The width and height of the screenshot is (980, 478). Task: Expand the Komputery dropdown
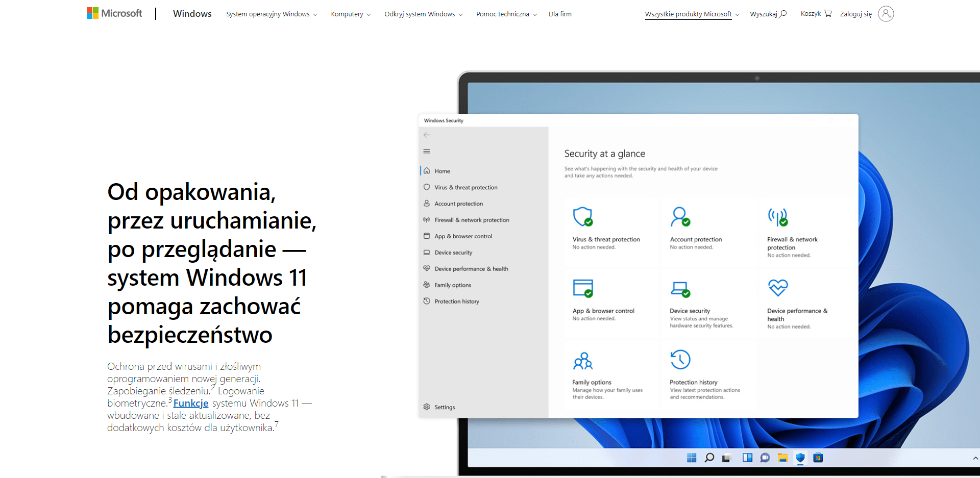click(x=350, y=14)
